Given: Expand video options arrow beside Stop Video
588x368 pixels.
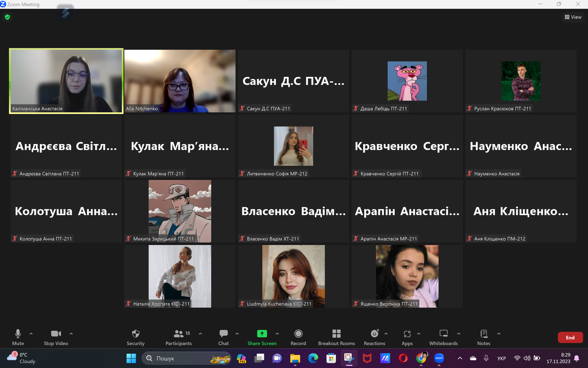Looking at the screenshot, I should (x=71, y=334).
